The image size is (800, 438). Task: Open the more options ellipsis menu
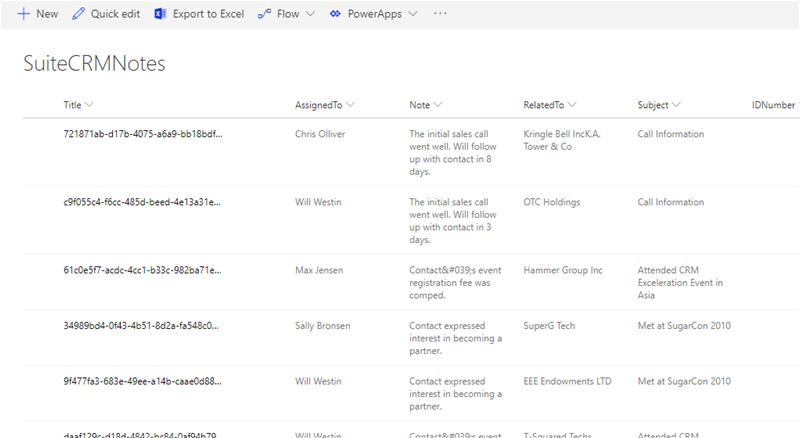[440, 14]
